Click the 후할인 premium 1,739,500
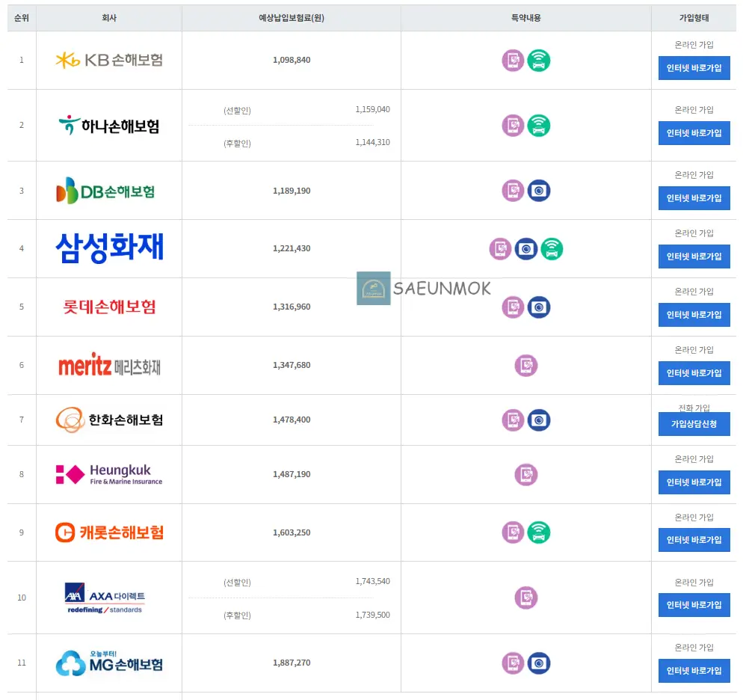The height and width of the screenshot is (700, 743). 373,615
